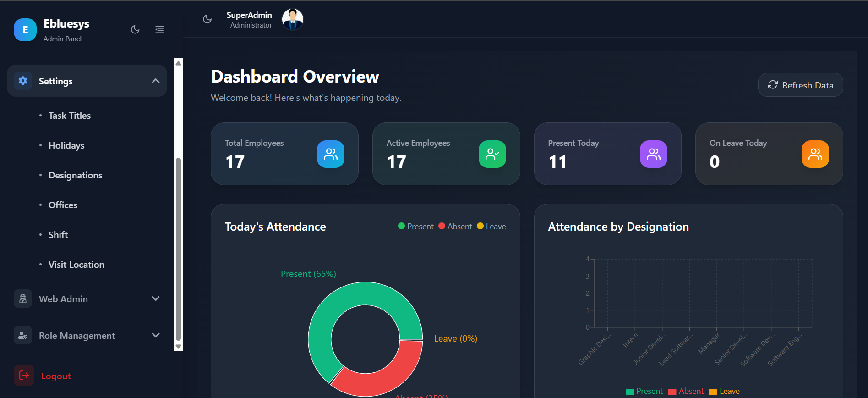Click the green Active Employees icon

coord(492,154)
